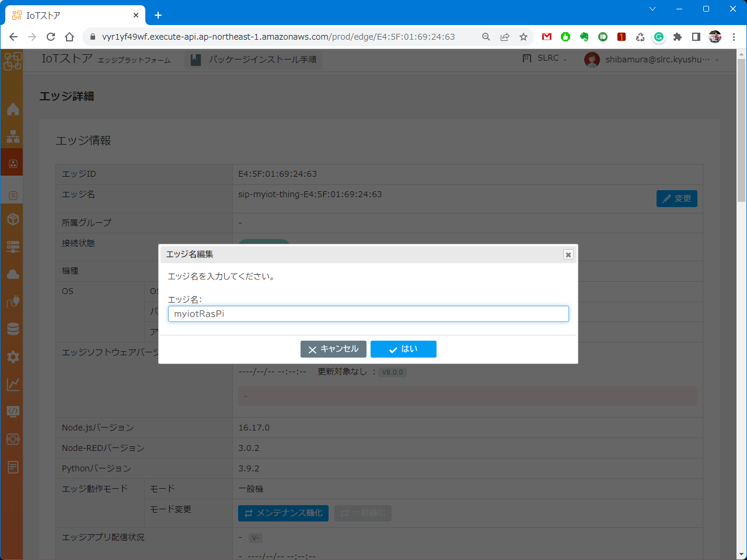The height and width of the screenshot is (560, 747).
Task: Cancel edit with キャンセル button
Action: click(333, 349)
